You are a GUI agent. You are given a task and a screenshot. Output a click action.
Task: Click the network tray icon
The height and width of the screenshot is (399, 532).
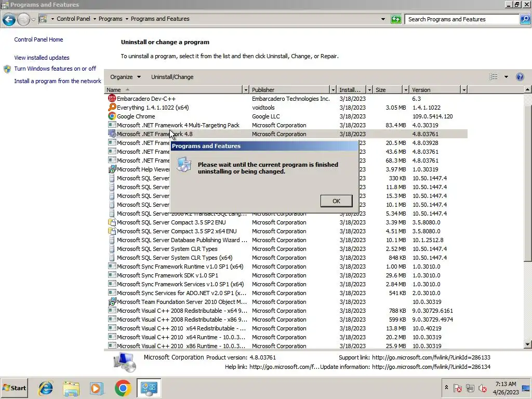(470, 388)
